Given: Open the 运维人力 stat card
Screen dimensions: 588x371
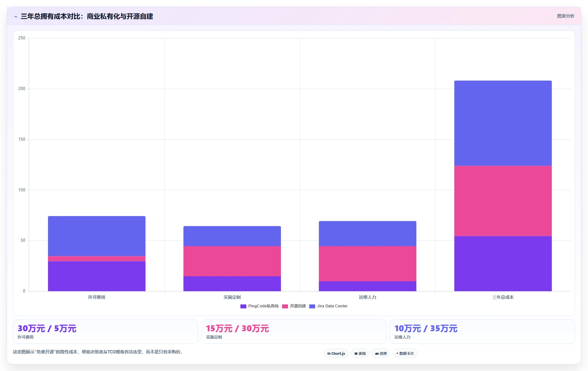Looking at the screenshot, I should (482, 332).
